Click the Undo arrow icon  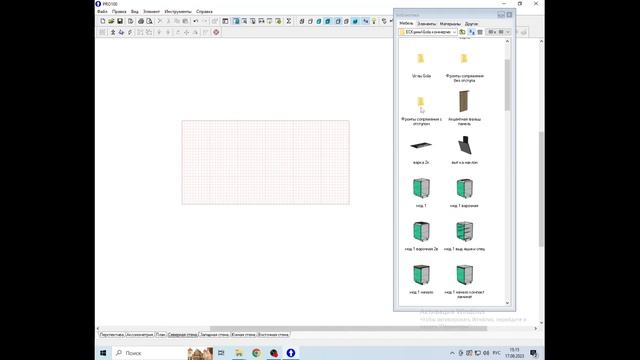(x=196, y=21)
